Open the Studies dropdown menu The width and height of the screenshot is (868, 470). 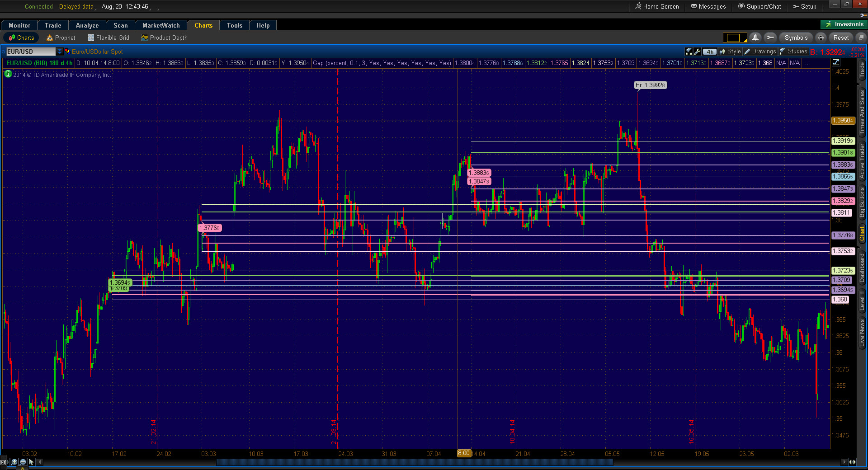793,52
